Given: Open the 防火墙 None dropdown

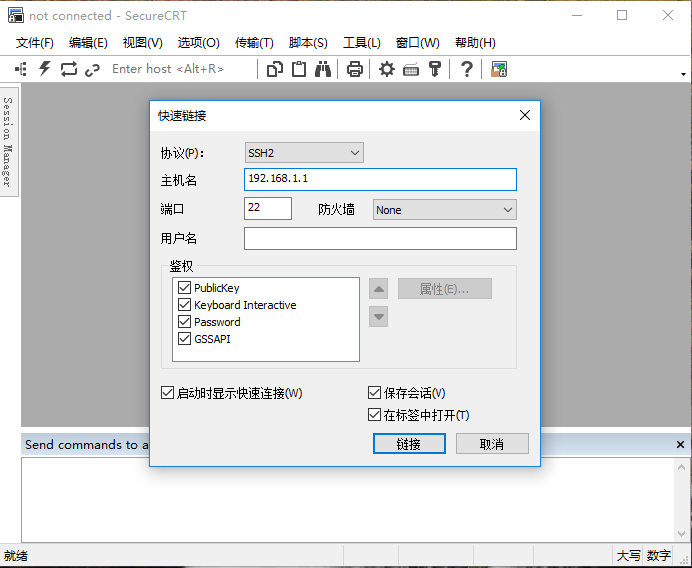Looking at the screenshot, I should click(x=444, y=210).
